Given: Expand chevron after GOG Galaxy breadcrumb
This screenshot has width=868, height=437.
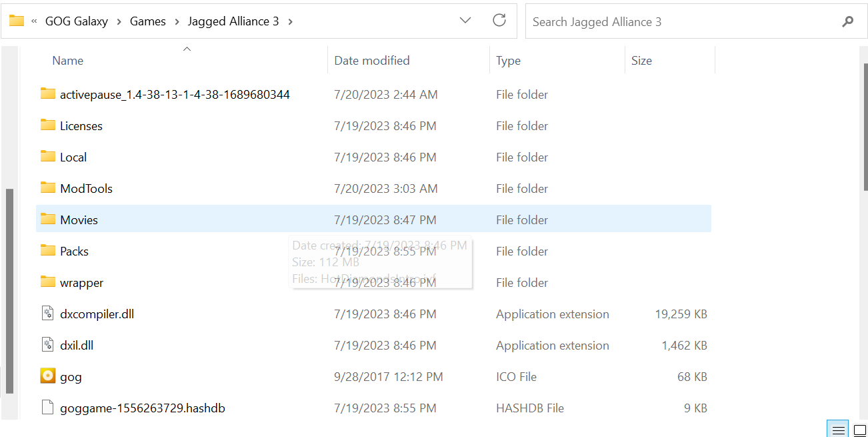Looking at the screenshot, I should click(x=119, y=21).
